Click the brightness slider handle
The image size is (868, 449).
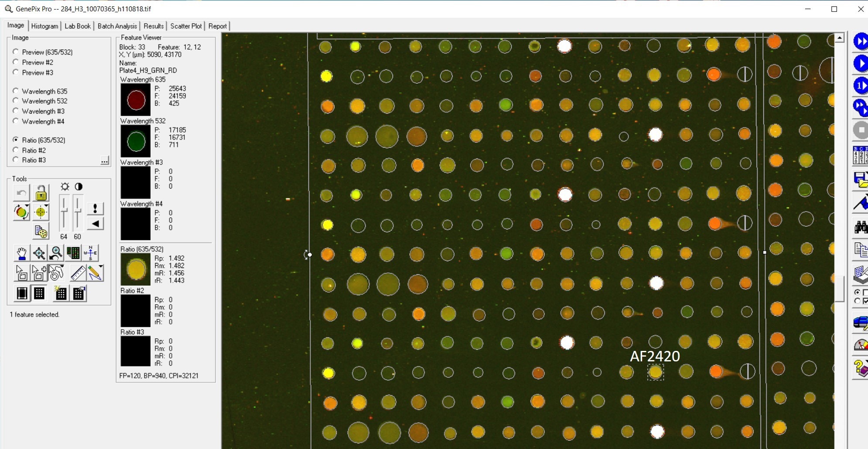[x=64, y=211]
